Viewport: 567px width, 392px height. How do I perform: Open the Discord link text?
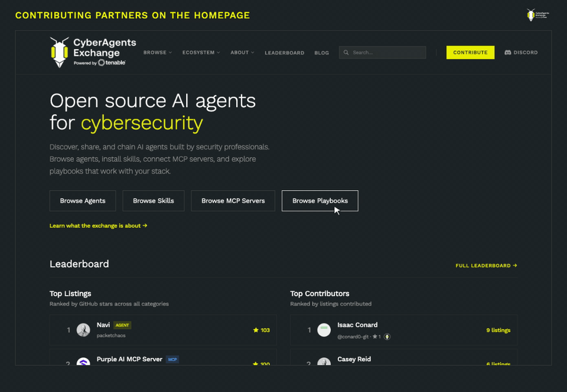tap(526, 53)
